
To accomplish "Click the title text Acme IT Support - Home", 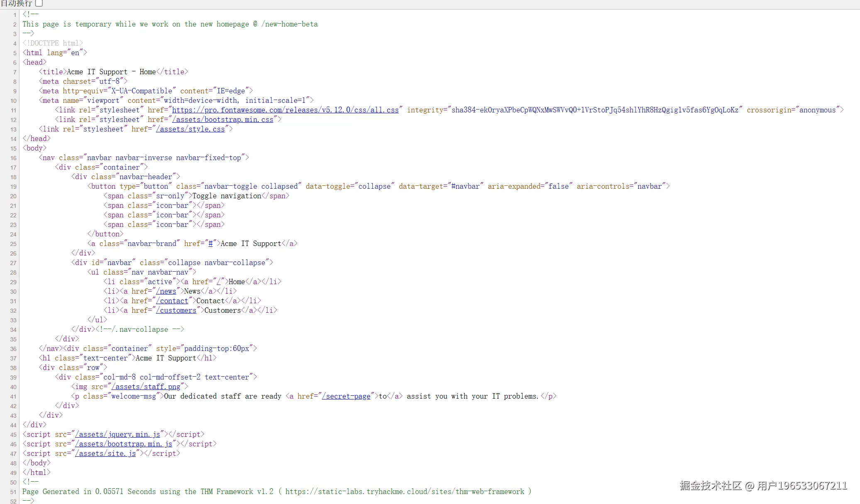I will (x=111, y=72).
